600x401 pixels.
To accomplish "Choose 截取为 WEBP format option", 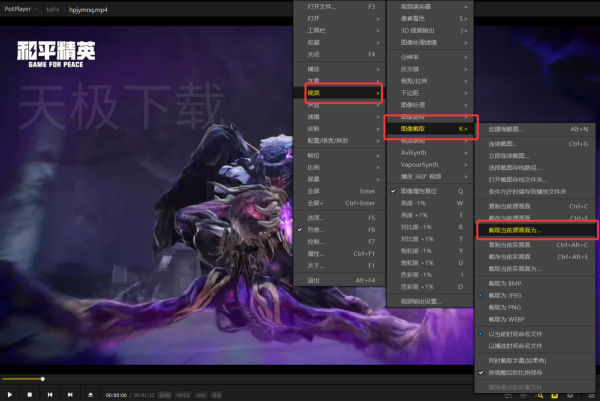I will 535,319.
